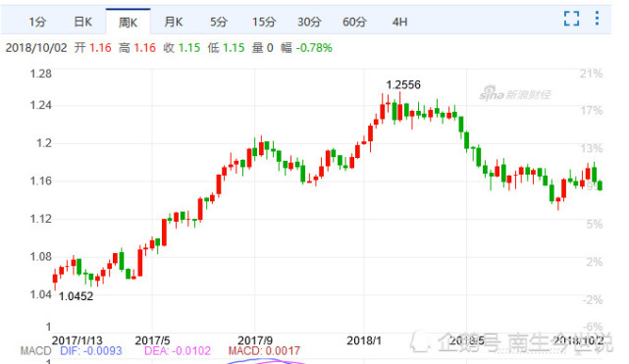Click the 1.2 price axis label

[44, 143]
